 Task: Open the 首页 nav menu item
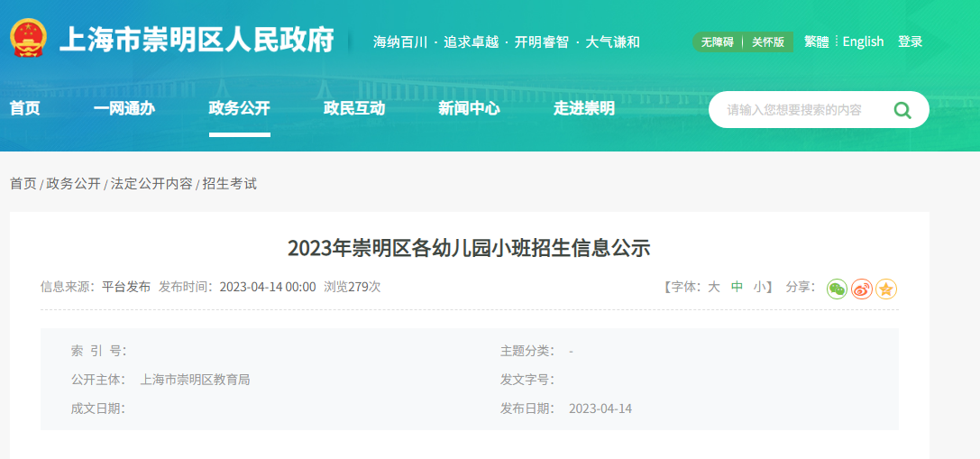(x=25, y=108)
